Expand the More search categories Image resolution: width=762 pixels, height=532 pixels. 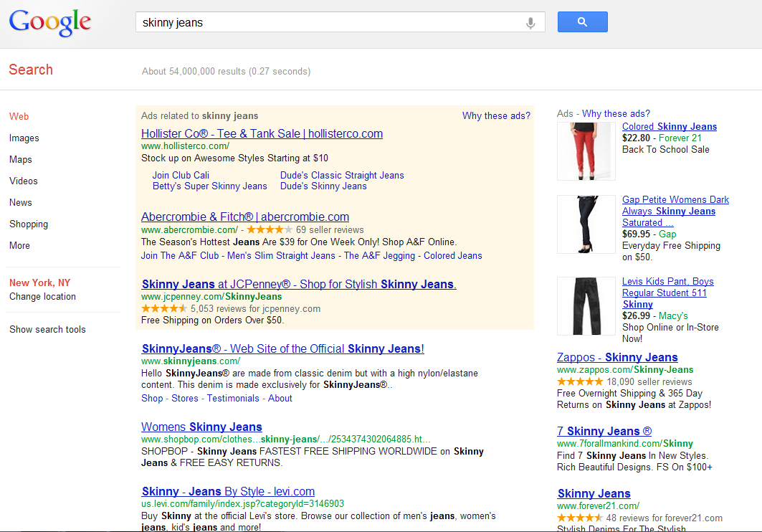19,245
